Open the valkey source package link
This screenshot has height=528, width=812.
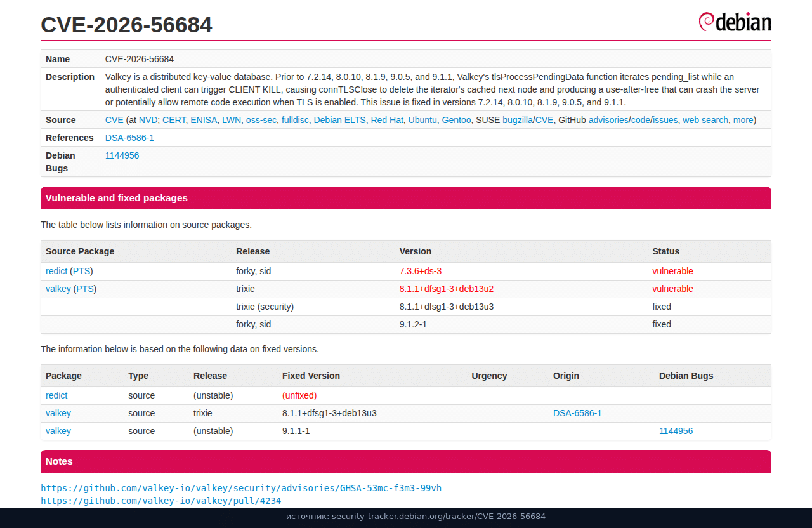point(58,289)
